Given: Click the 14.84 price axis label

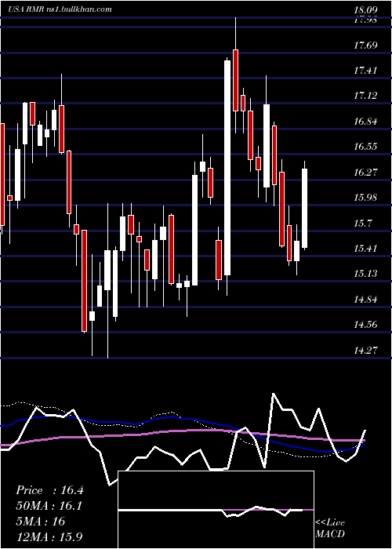Looking at the screenshot, I should coord(365,300).
